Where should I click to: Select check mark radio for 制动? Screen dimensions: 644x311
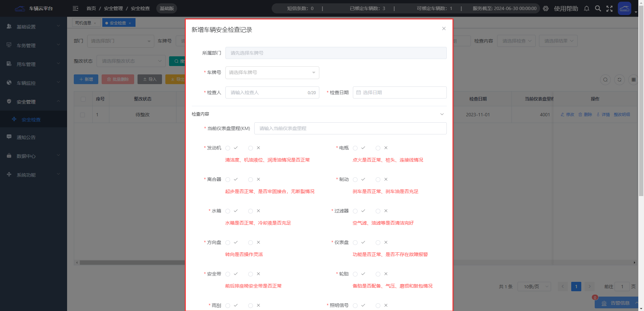click(355, 180)
